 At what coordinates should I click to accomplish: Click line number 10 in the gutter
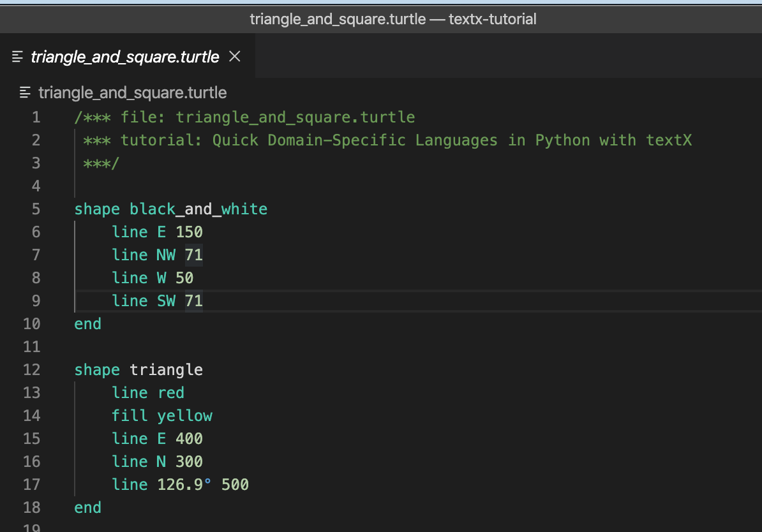(x=31, y=324)
